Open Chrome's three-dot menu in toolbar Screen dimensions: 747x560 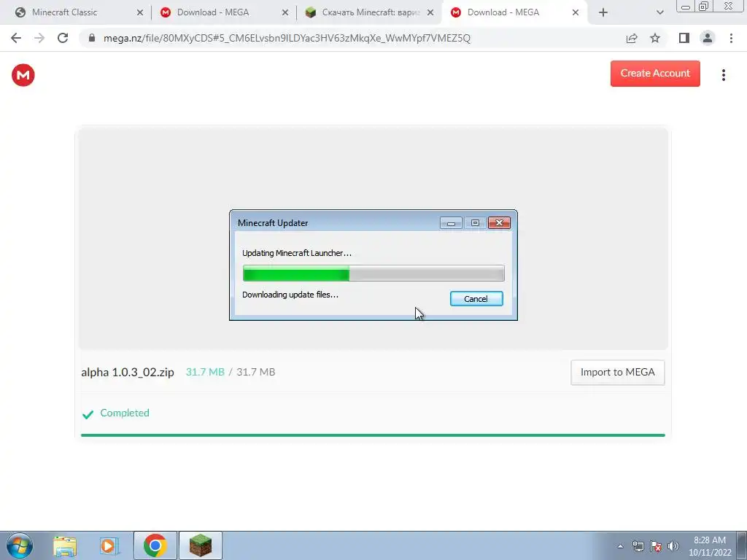pyautogui.click(x=731, y=38)
